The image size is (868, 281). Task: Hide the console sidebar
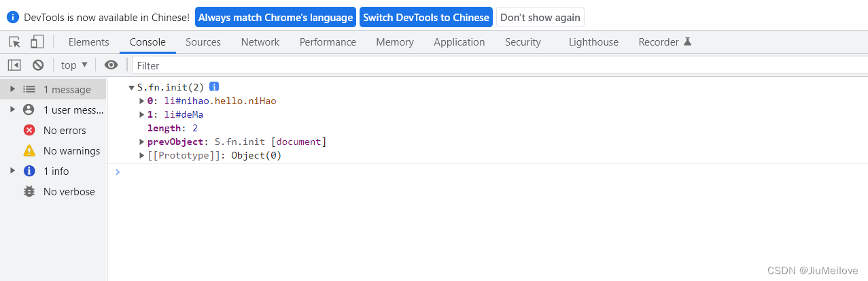coord(14,65)
